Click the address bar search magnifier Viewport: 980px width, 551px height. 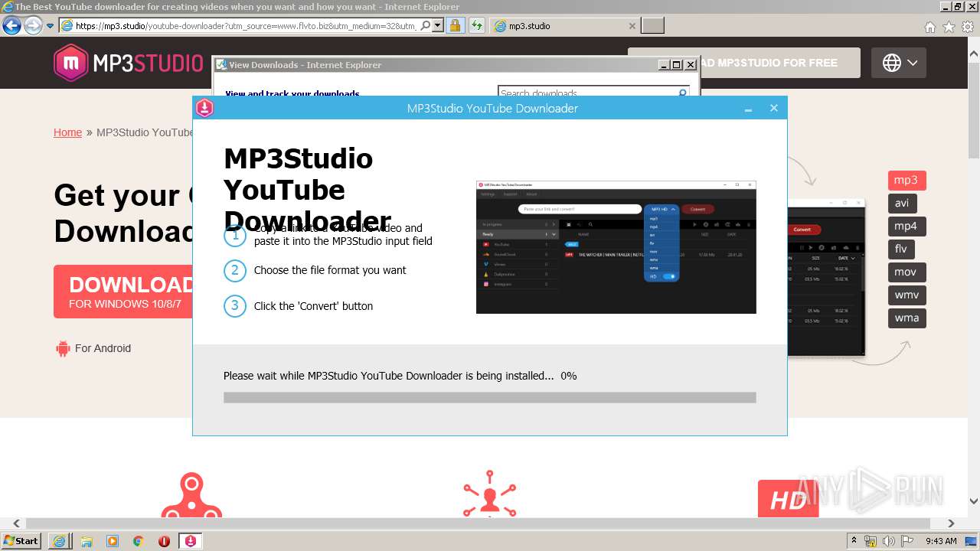[x=426, y=25]
